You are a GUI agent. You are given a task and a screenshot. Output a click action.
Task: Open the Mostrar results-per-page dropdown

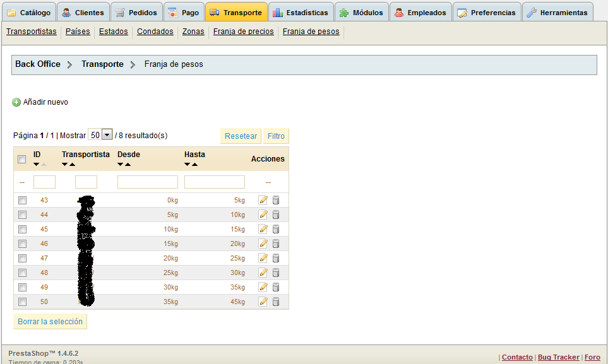pos(100,135)
